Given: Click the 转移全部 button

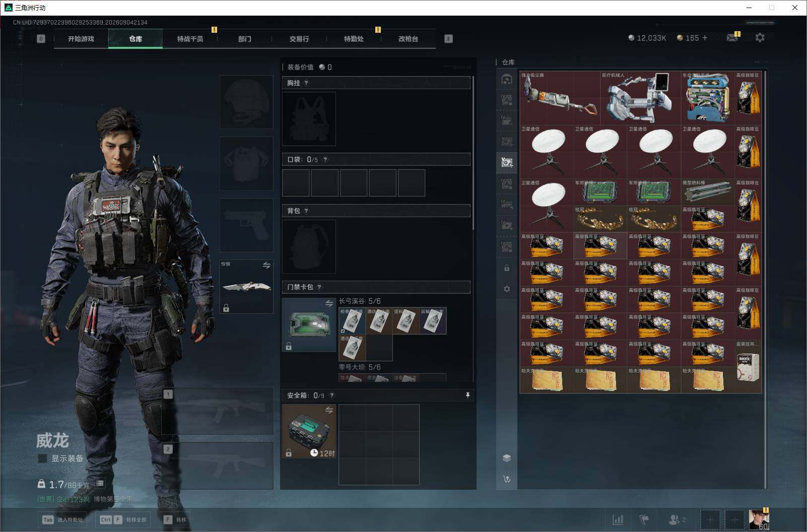Looking at the screenshot, I should (123, 520).
